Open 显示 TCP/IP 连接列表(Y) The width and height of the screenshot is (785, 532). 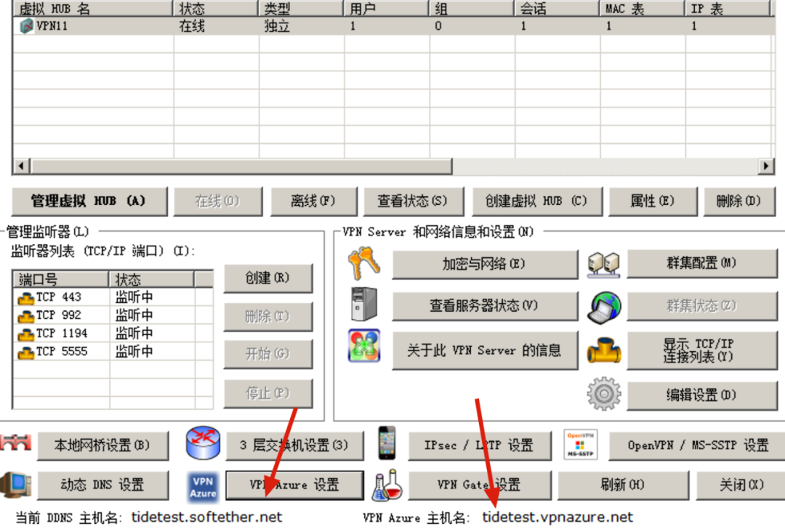coord(702,350)
